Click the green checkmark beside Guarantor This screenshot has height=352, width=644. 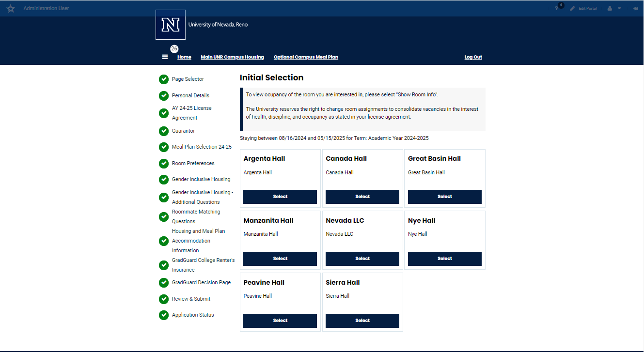[x=163, y=131]
